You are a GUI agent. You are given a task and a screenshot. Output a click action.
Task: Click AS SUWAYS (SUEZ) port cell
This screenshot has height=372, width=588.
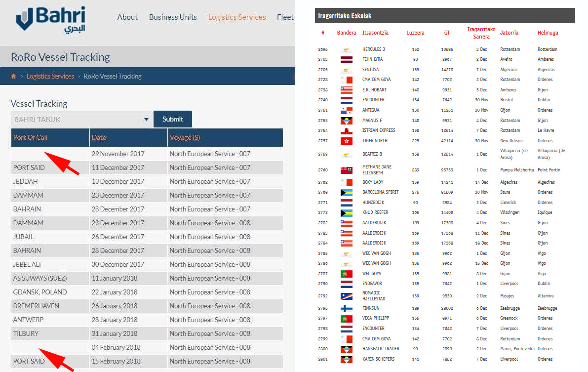[x=50, y=279]
